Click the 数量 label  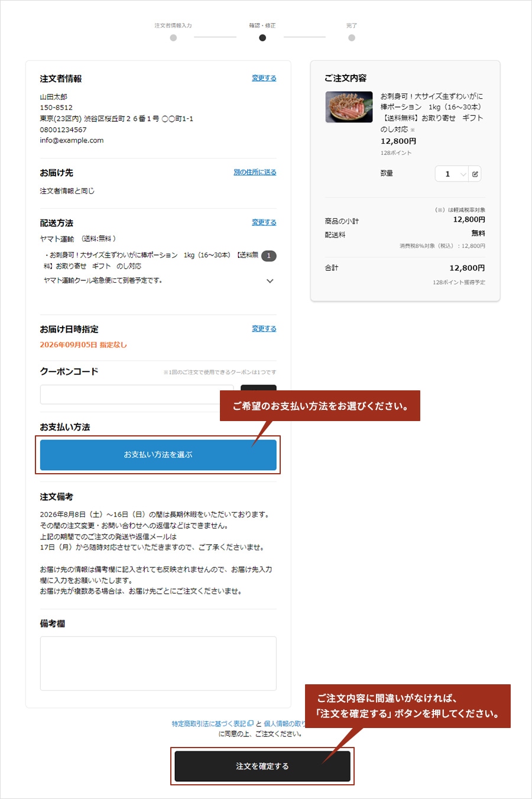click(x=387, y=174)
